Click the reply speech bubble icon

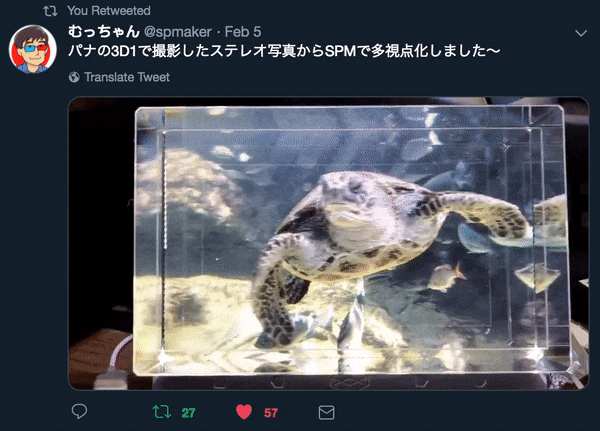(79, 412)
